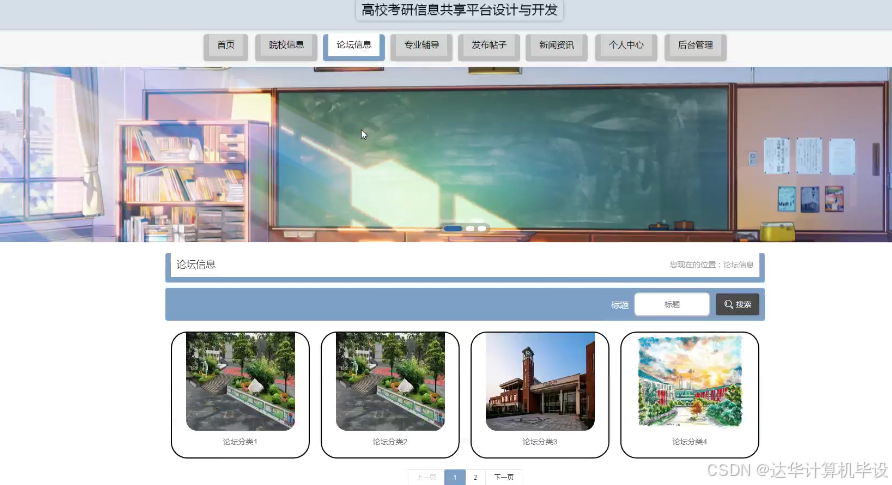Image resolution: width=892 pixels, height=485 pixels.
Task: Click the site title 高校考研信息共享平台设计与开发
Action: coord(459,10)
